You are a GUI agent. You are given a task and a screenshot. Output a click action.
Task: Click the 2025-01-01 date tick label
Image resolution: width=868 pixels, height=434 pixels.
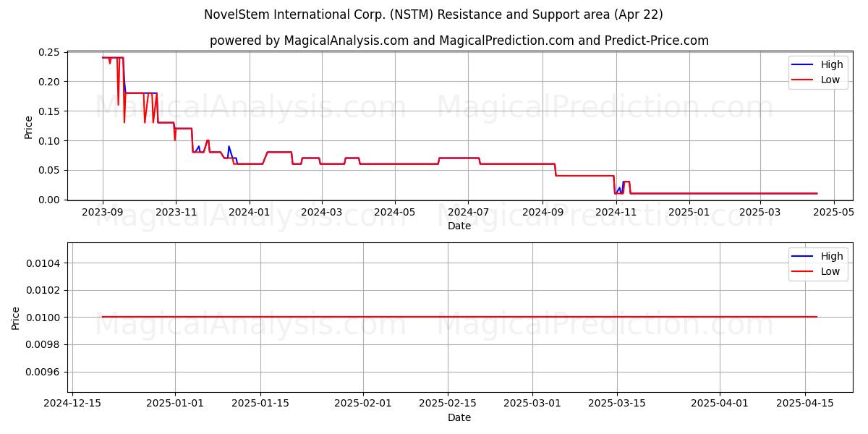(175, 404)
